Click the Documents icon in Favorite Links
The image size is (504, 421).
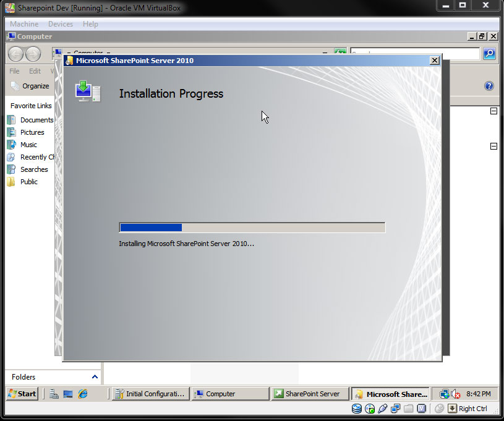click(11, 120)
